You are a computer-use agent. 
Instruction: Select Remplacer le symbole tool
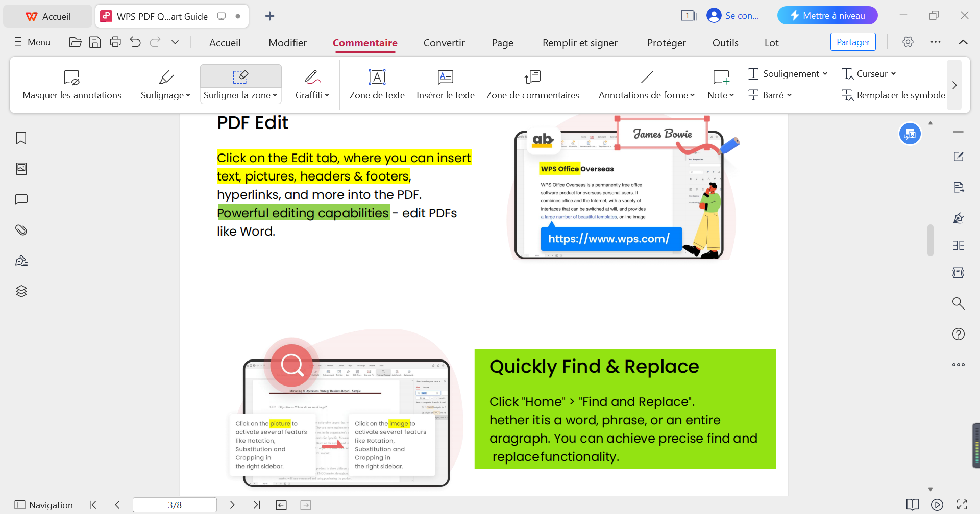893,95
